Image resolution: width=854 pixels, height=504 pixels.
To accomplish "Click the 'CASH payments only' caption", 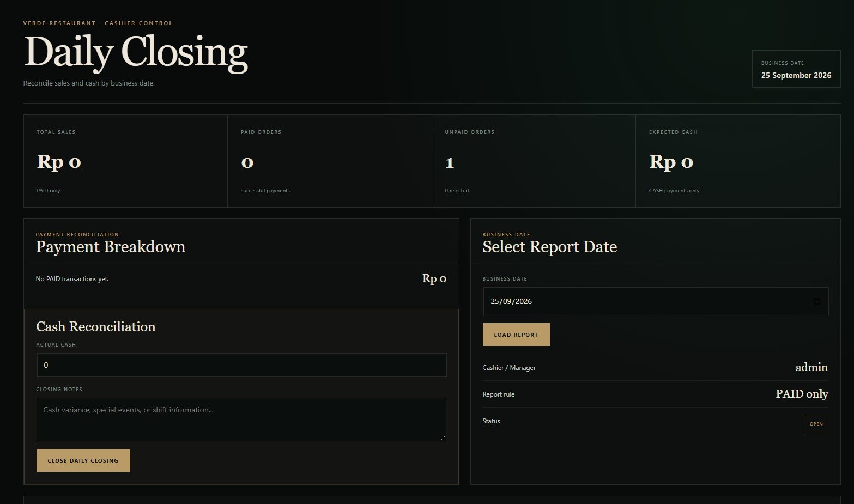I will 674,191.
